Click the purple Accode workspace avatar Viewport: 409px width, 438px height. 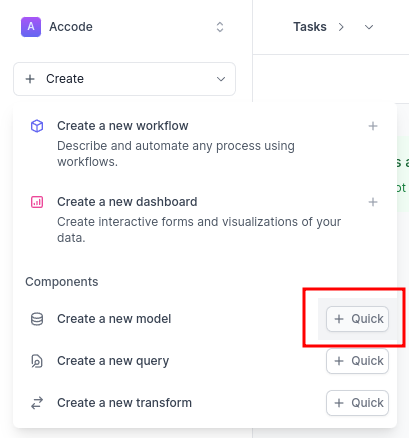tap(31, 27)
